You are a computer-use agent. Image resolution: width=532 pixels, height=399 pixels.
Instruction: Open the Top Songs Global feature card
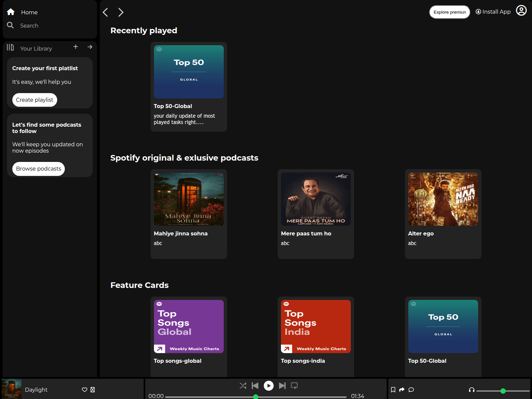[x=189, y=327]
